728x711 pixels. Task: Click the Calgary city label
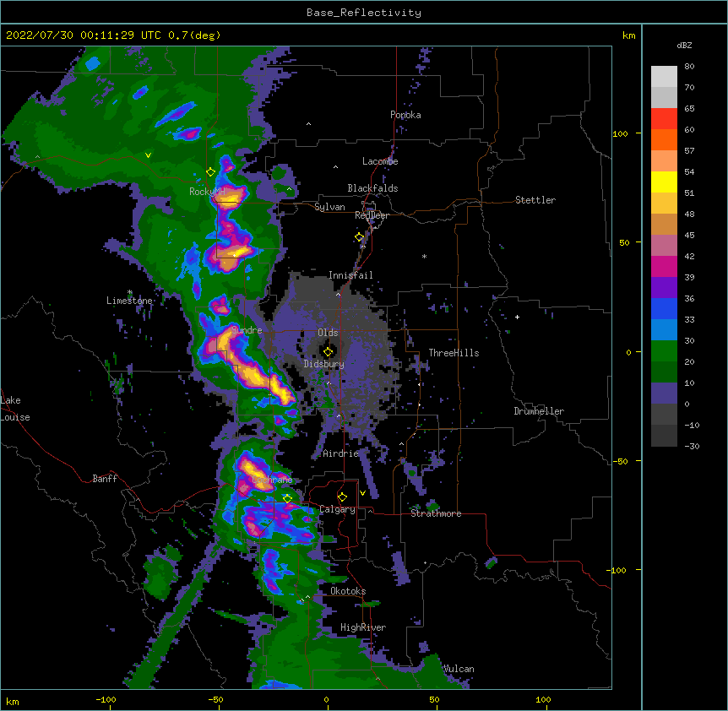click(338, 509)
